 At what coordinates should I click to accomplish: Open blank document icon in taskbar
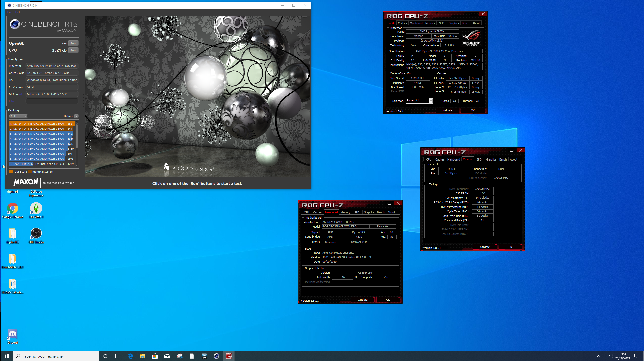click(192, 356)
